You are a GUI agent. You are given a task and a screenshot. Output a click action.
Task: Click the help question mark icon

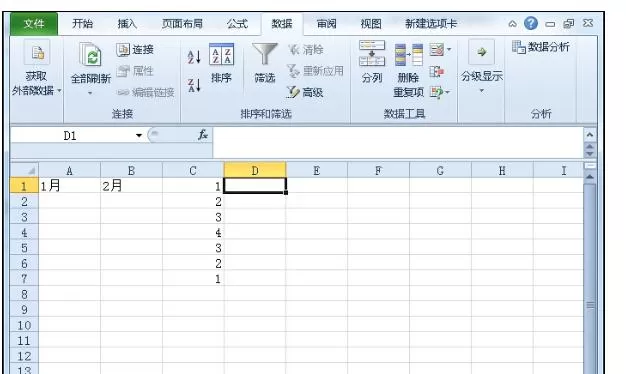(x=531, y=24)
